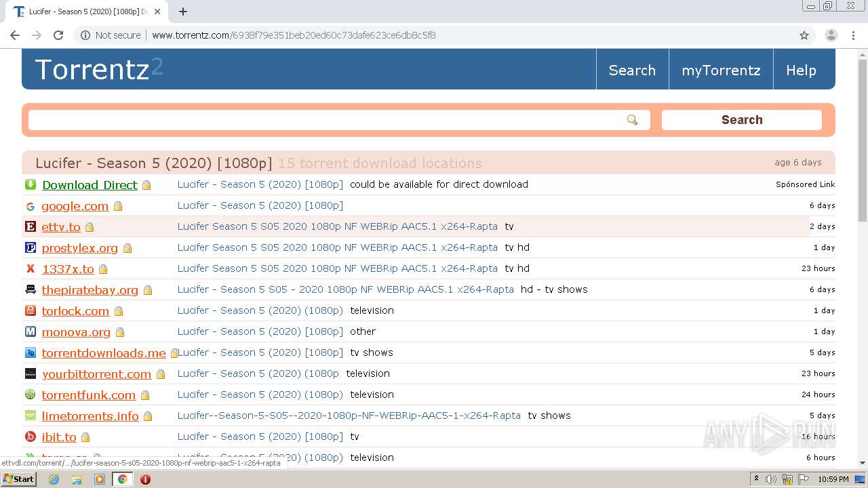Image resolution: width=868 pixels, height=488 pixels.
Task: Open the ibit.to link
Action: (59, 437)
